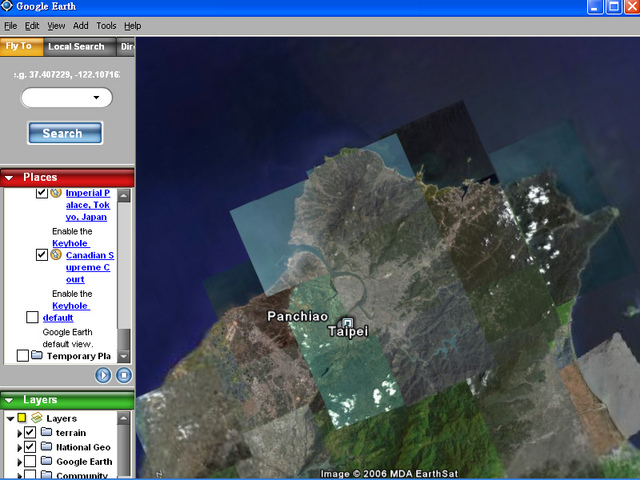Check the default view checkbox

point(32,317)
